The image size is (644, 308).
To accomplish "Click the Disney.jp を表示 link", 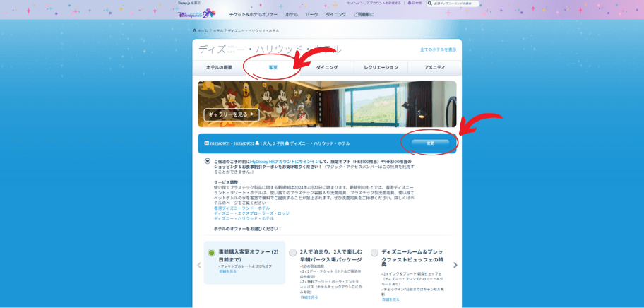I will click(x=189, y=3).
